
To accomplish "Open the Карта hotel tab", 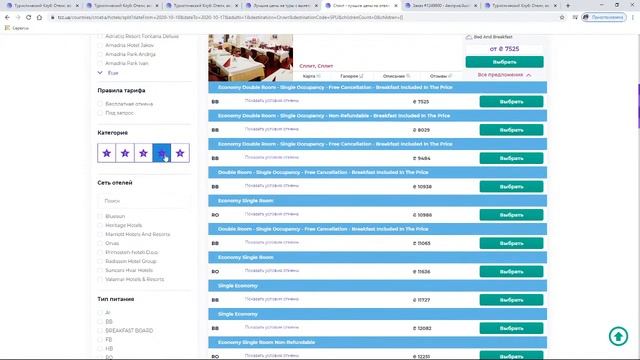I will pyautogui.click(x=311, y=76).
